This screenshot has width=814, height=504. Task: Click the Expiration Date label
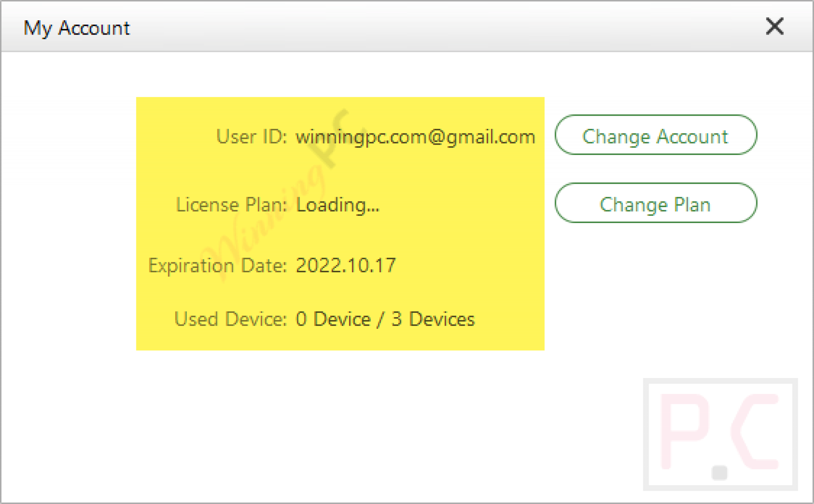[217, 266]
